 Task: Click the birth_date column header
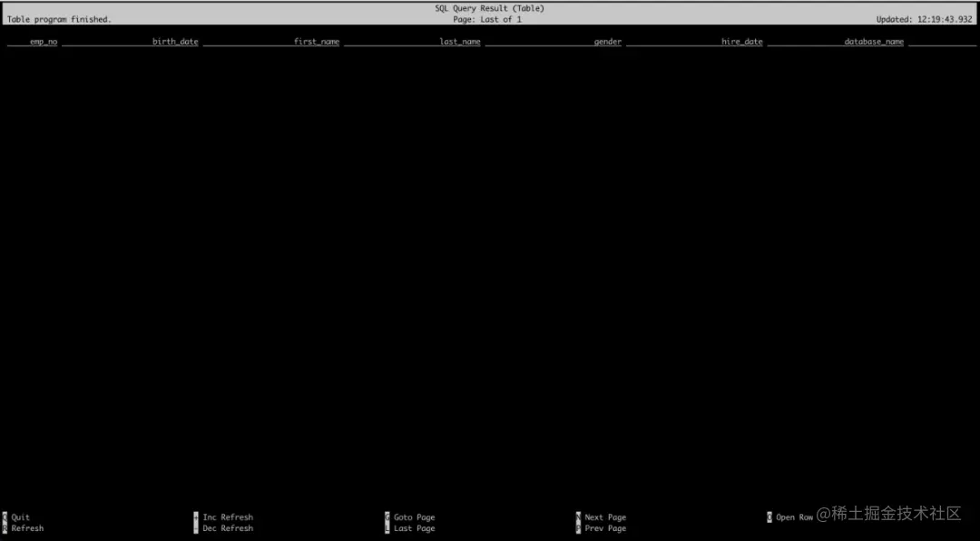pyautogui.click(x=175, y=42)
